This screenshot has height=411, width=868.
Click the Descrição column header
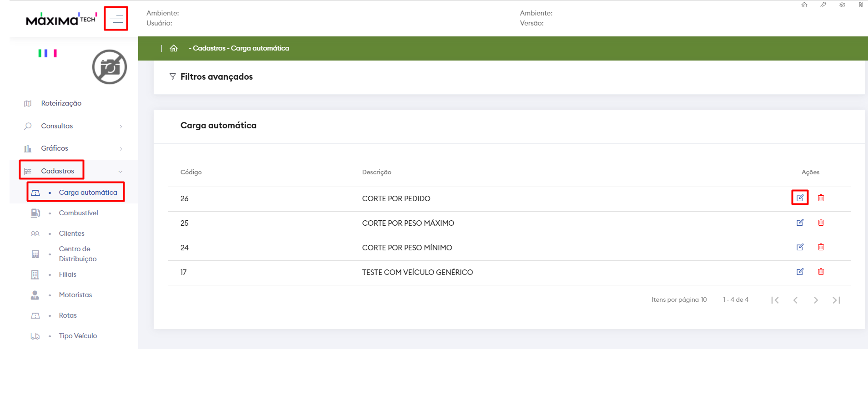(x=376, y=172)
